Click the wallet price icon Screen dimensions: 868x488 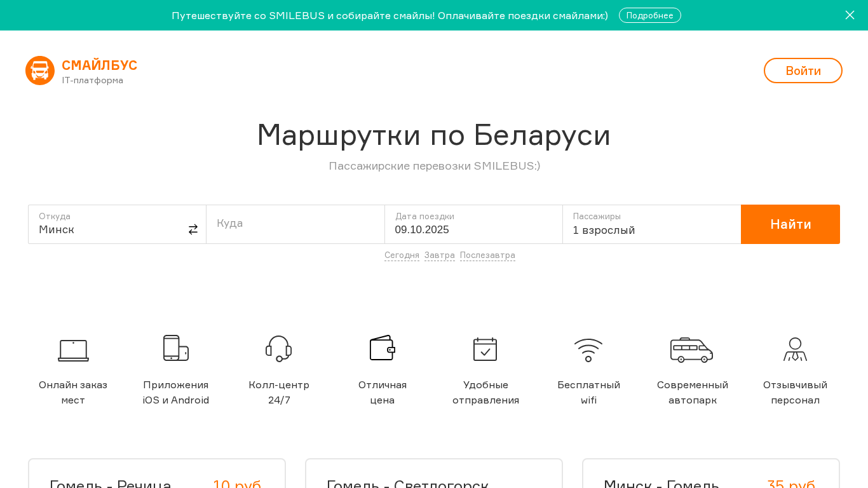point(383,348)
